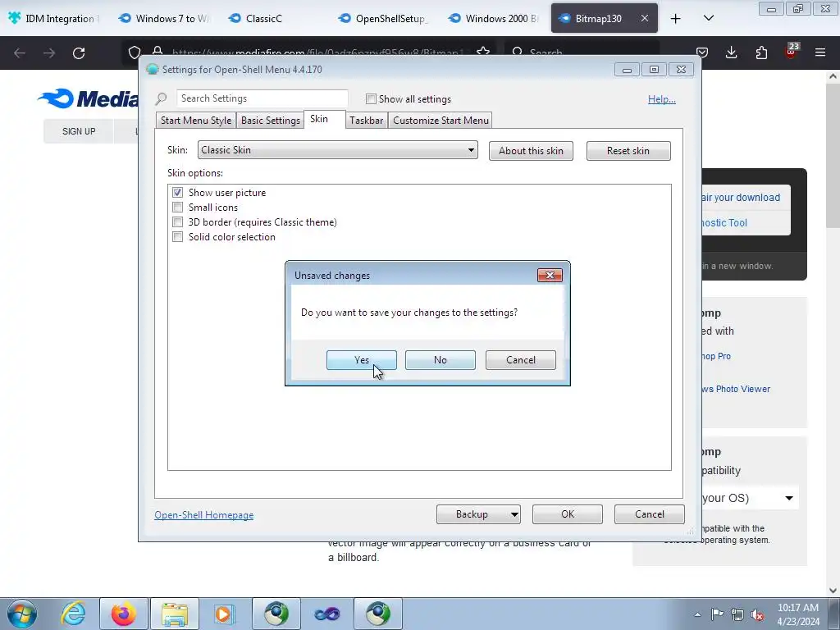Click the Action Center flag tray icon

717,614
